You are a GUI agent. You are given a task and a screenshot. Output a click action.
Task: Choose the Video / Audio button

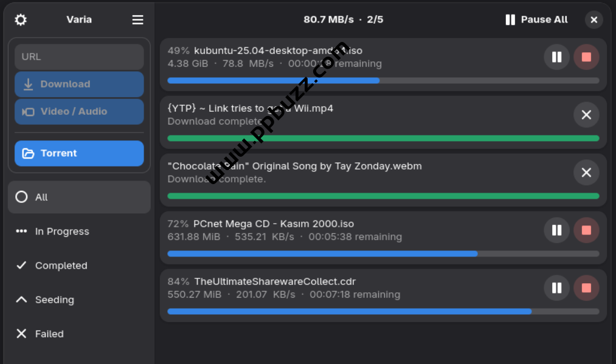coord(79,112)
